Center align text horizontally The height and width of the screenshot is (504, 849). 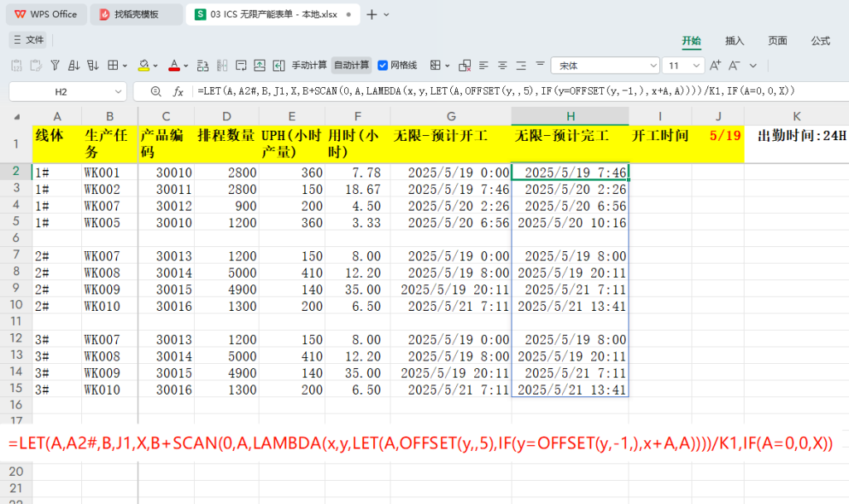[x=502, y=65]
